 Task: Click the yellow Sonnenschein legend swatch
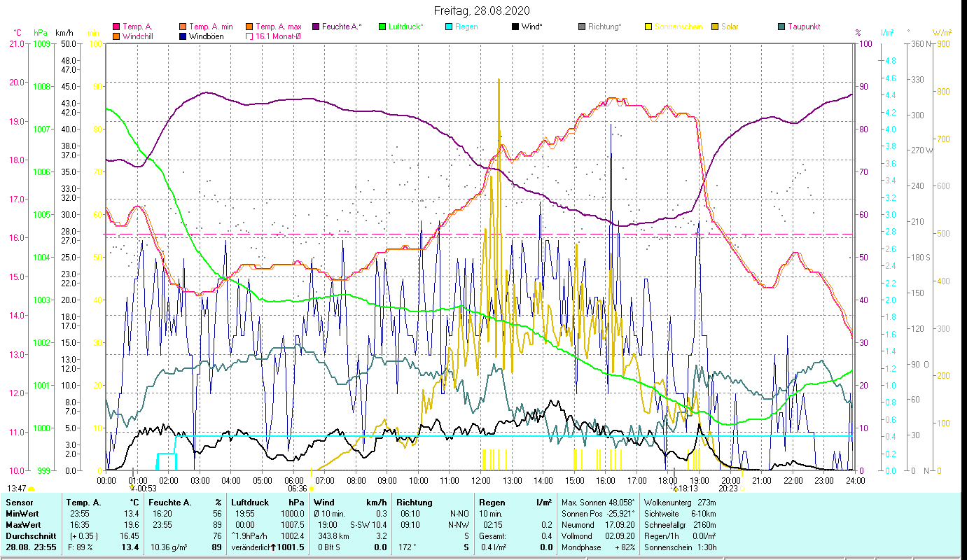pyautogui.click(x=648, y=27)
